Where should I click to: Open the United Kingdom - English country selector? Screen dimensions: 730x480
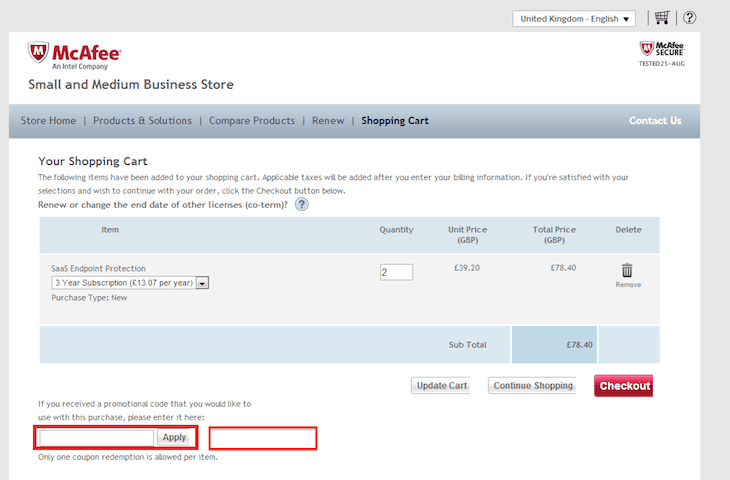click(x=574, y=19)
